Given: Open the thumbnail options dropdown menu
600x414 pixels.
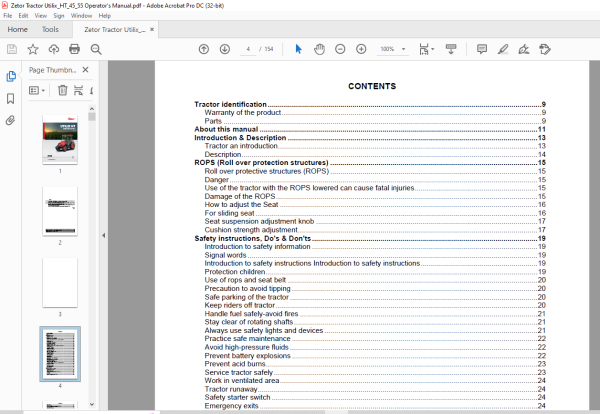Looking at the screenshot, I should 37,90.
